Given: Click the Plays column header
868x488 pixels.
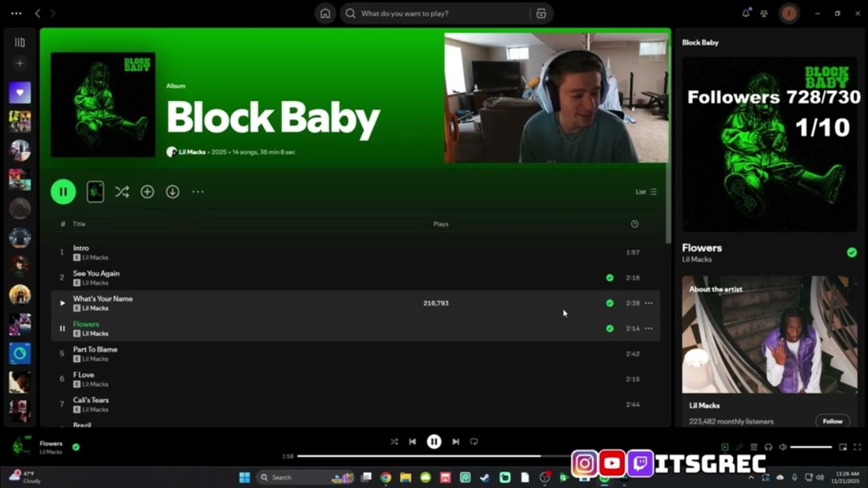Looking at the screenshot, I should point(441,224).
